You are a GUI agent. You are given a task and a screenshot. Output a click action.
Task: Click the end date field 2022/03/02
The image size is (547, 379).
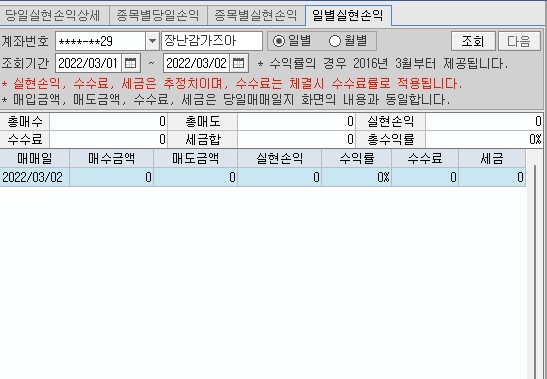[x=196, y=63]
